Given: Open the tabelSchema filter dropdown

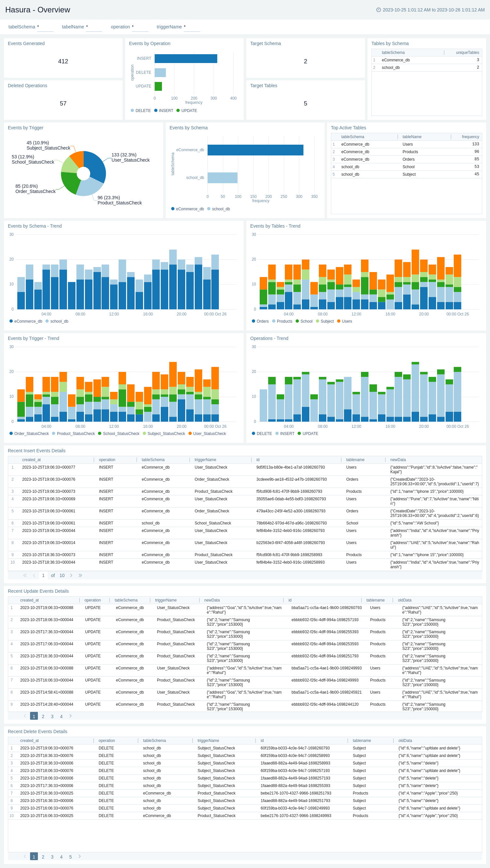Looking at the screenshot, I should [45, 27].
